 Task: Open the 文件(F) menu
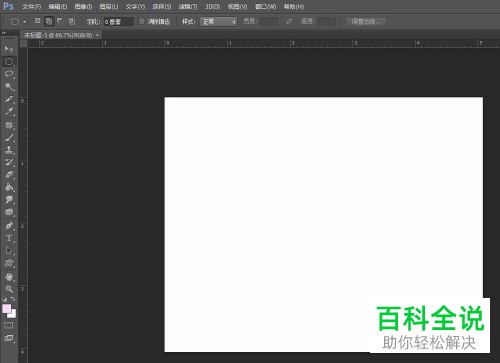click(31, 7)
